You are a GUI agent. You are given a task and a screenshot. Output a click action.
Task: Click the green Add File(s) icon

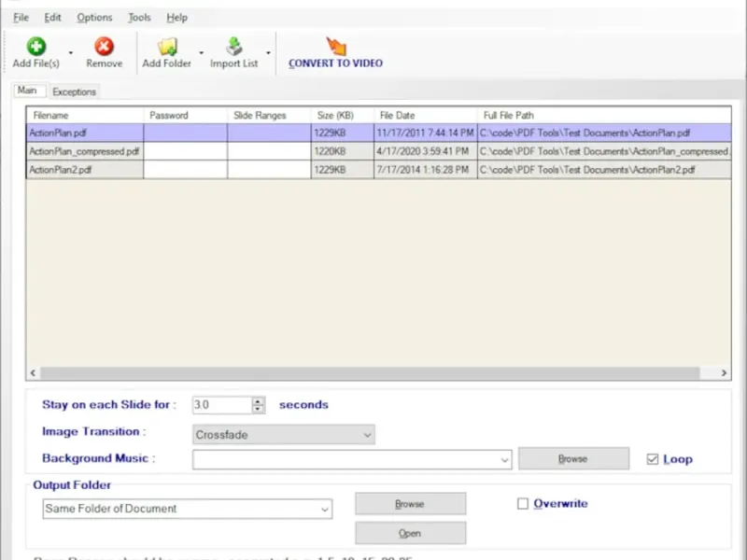pos(35,46)
